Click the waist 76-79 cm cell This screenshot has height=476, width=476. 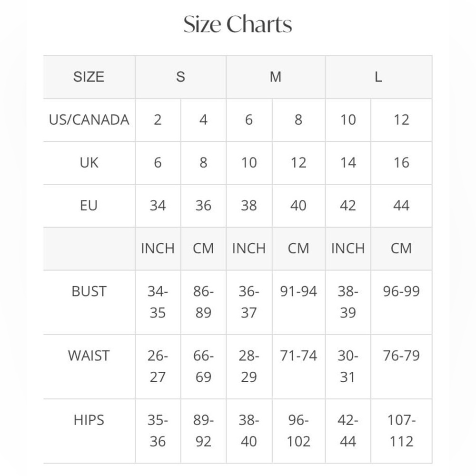pyautogui.click(x=401, y=367)
